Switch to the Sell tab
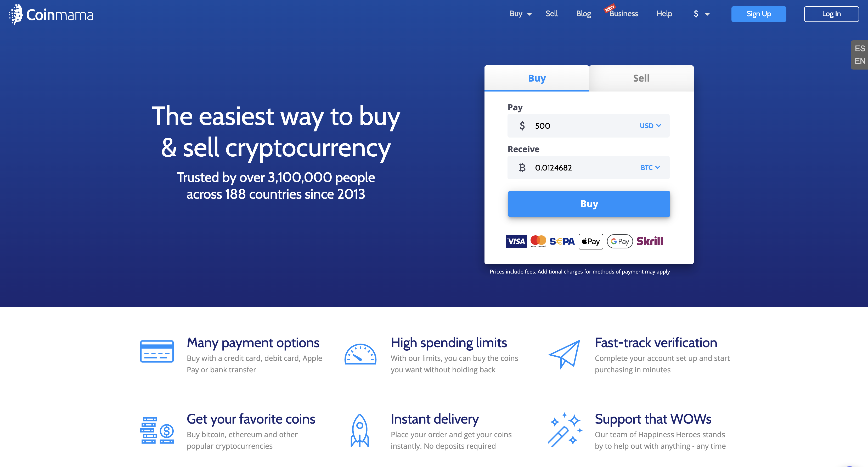 [x=640, y=78]
